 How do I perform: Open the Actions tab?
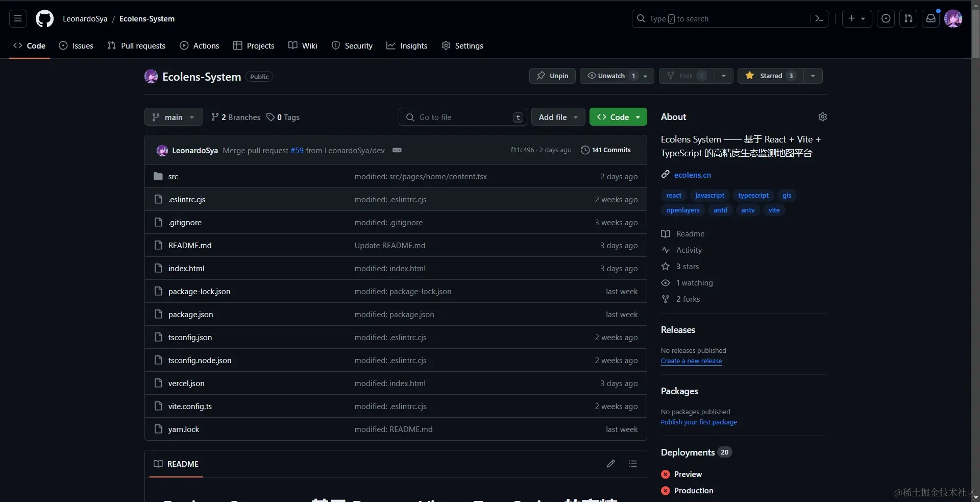pyautogui.click(x=199, y=45)
